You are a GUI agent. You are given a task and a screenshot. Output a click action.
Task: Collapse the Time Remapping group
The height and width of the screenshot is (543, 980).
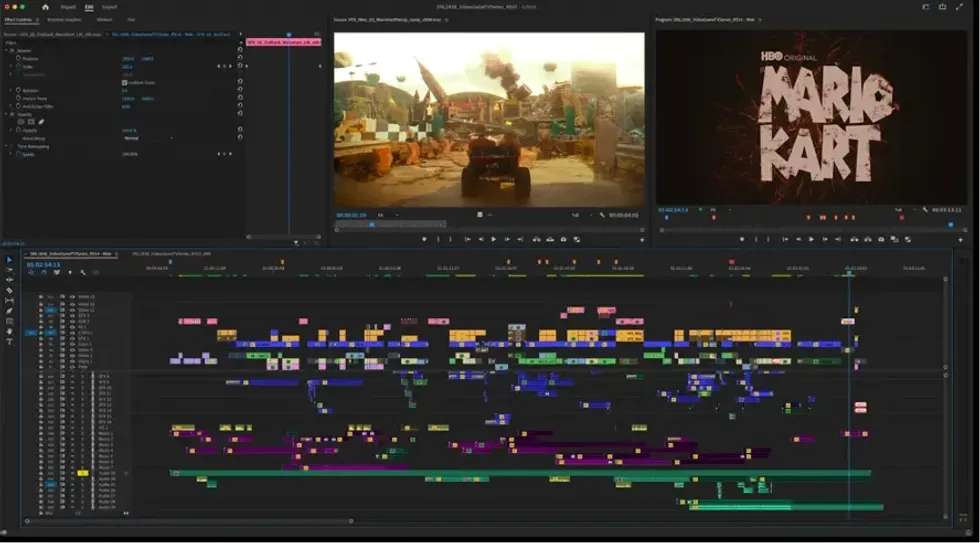[x=7, y=146]
